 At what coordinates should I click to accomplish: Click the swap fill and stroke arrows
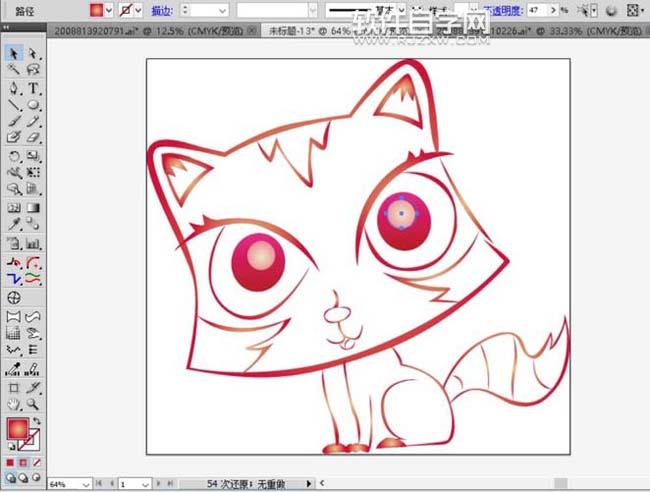point(37,421)
